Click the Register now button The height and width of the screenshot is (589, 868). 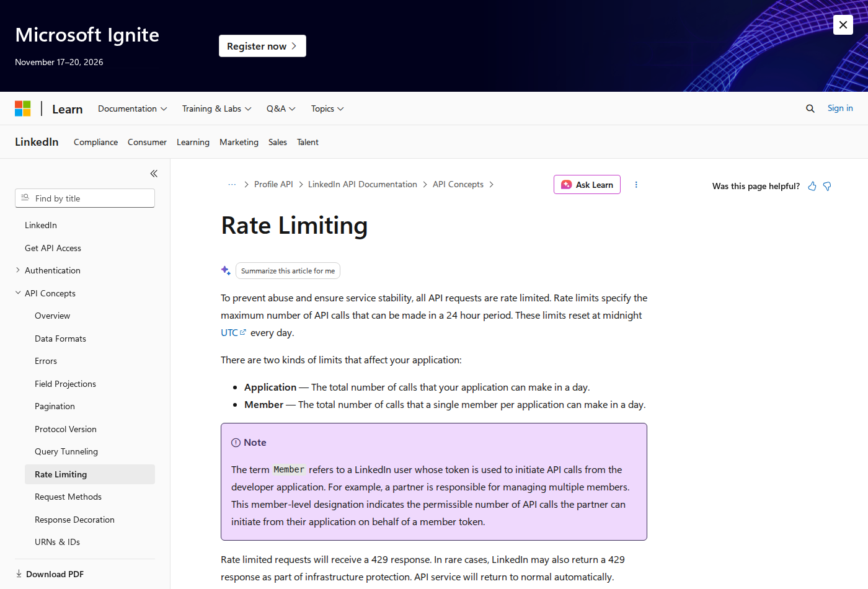tap(262, 46)
